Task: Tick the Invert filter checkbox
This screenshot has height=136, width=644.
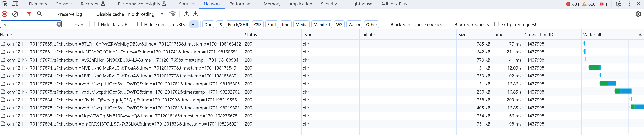Action: coord(69,24)
